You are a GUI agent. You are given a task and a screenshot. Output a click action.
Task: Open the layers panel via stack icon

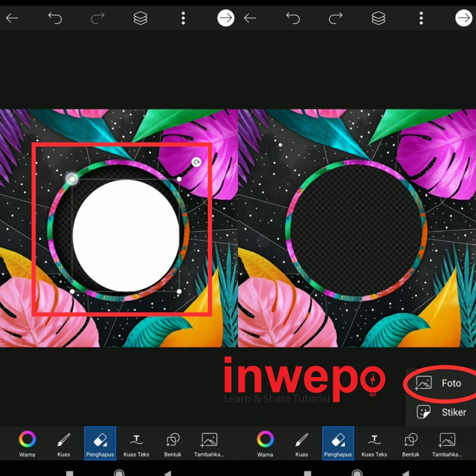coord(140,18)
